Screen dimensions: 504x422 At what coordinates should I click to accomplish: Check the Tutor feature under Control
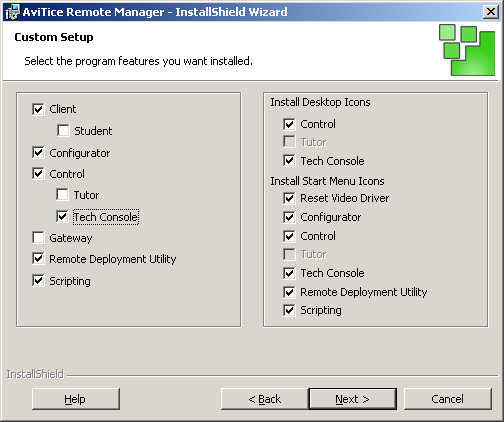[x=62, y=195]
